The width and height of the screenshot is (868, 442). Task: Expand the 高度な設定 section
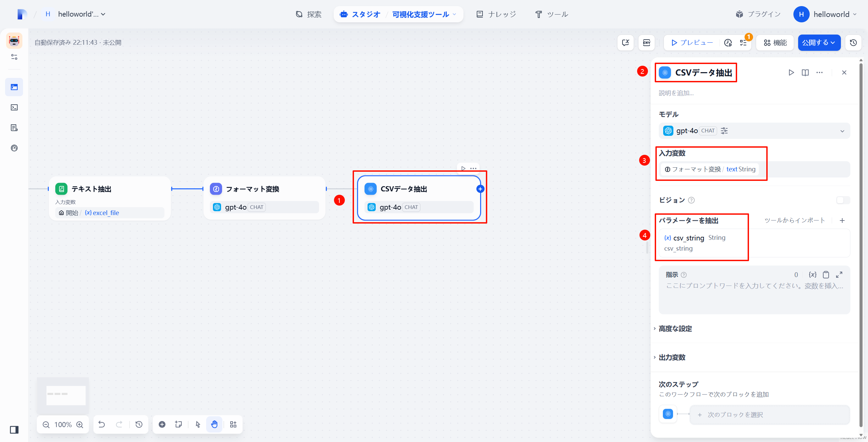[675, 329]
